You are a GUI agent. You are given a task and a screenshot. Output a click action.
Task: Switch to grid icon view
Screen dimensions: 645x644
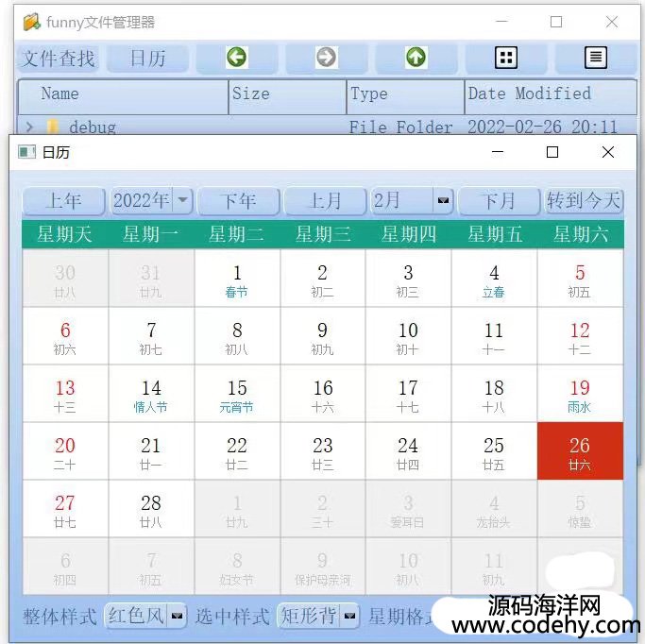click(x=506, y=58)
